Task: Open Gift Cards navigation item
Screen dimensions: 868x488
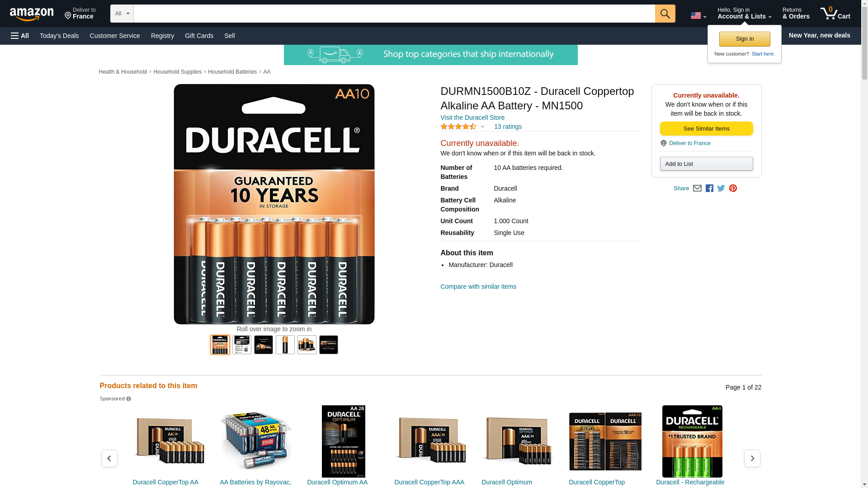Action: tap(199, 36)
